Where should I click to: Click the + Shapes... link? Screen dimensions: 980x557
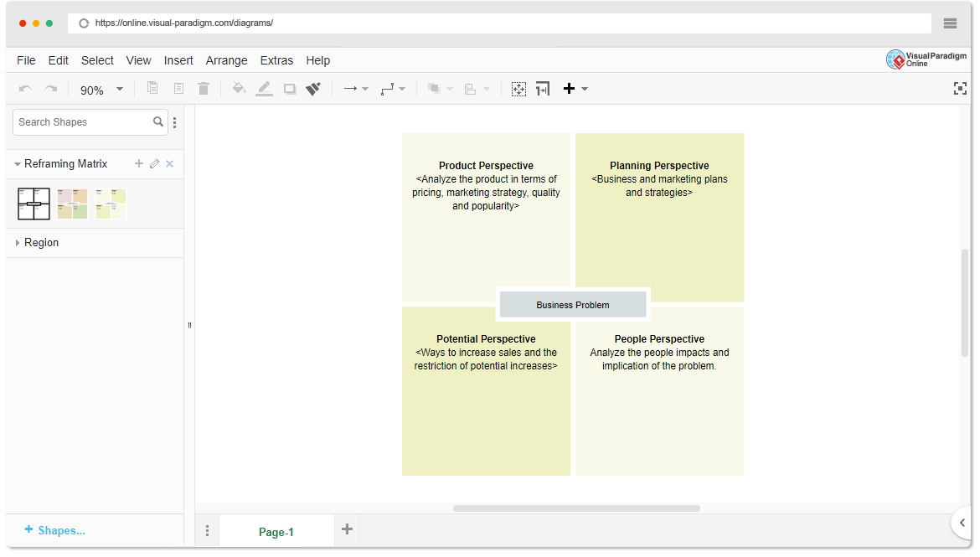54,530
